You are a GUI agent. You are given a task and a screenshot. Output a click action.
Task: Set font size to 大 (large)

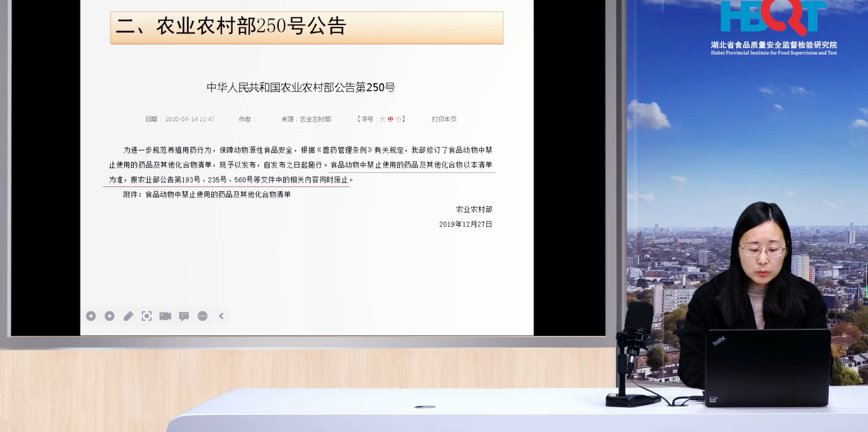pos(383,120)
